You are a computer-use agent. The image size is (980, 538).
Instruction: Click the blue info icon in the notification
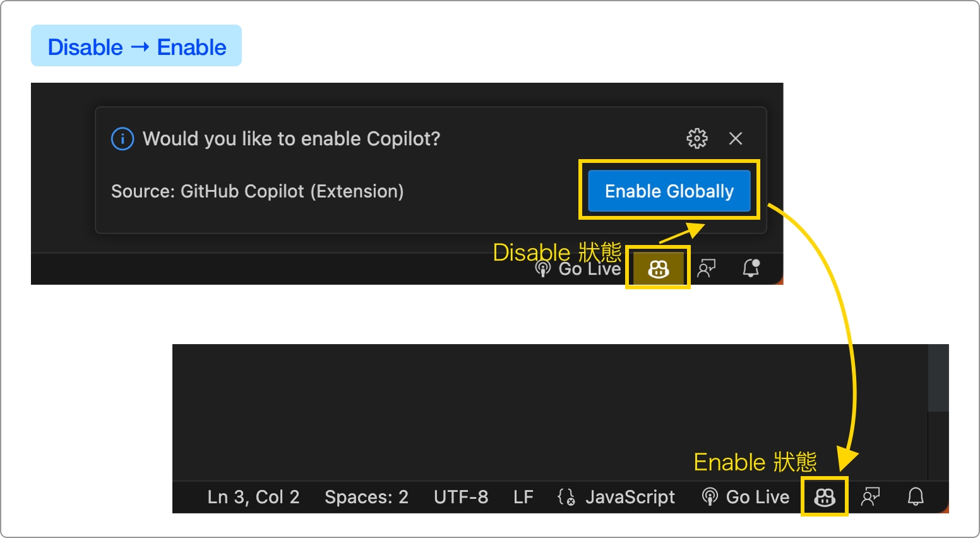[x=122, y=138]
